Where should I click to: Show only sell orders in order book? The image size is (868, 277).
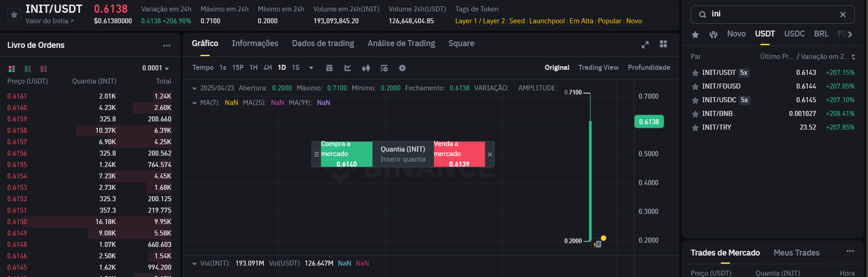tap(44, 69)
